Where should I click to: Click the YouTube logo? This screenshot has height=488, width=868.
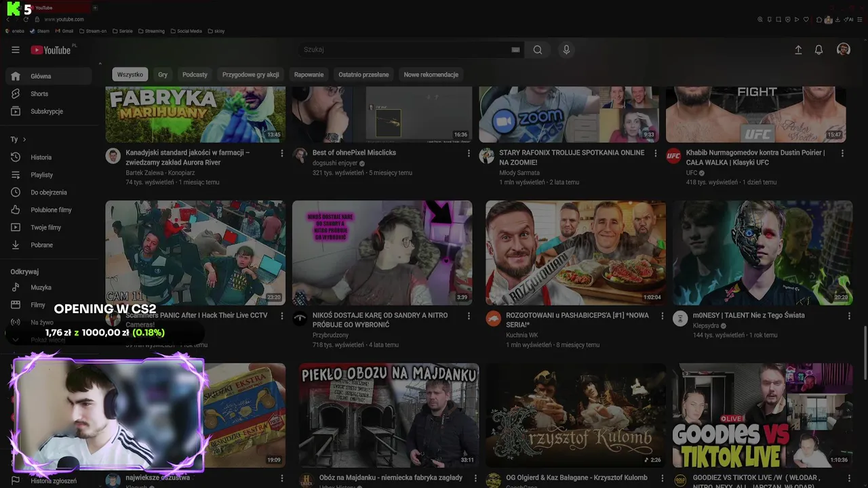click(x=51, y=49)
